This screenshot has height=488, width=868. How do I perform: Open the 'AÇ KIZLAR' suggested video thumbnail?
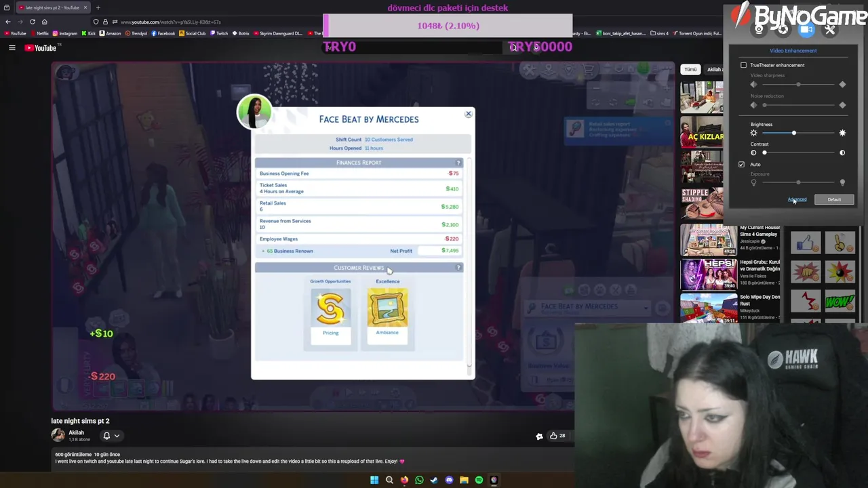[x=702, y=131]
